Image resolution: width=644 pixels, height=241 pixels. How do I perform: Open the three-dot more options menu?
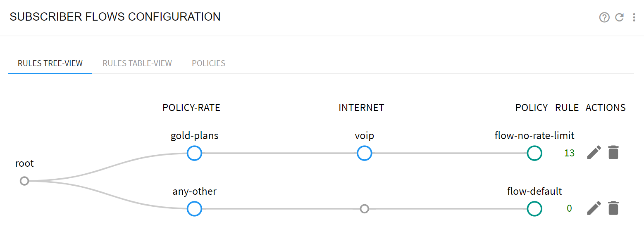(634, 17)
